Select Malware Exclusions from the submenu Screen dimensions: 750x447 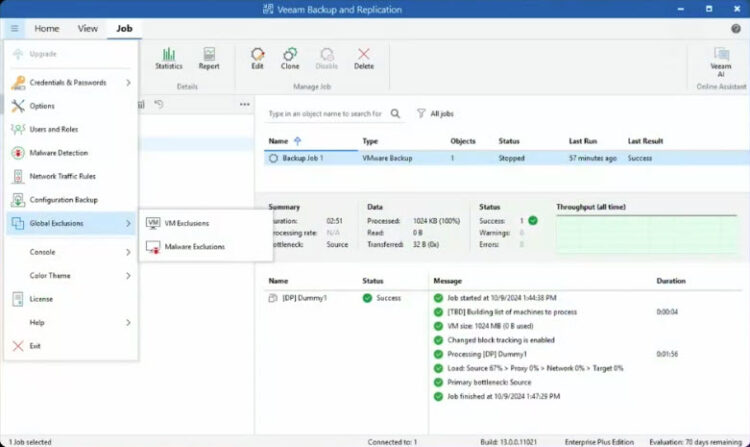point(194,246)
